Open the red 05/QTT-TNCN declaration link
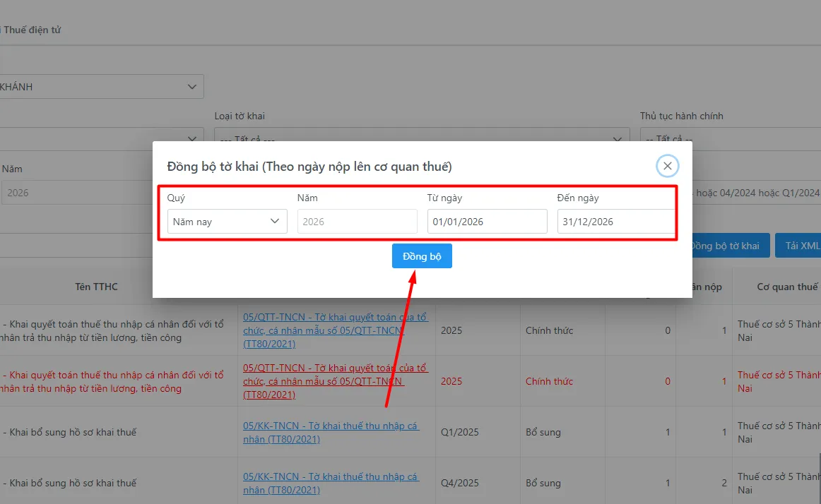 [x=336, y=381]
